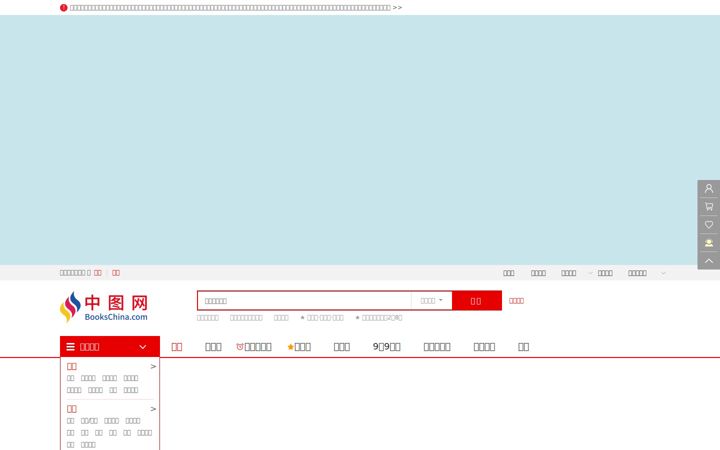Open the red link right of the search button
This screenshot has height=450, width=720.
[516, 301]
